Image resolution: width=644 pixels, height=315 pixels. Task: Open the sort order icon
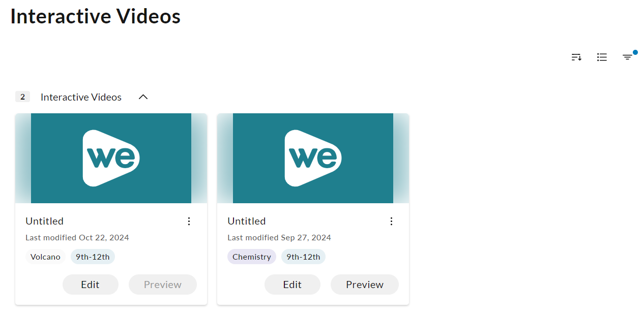click(576, 57)
